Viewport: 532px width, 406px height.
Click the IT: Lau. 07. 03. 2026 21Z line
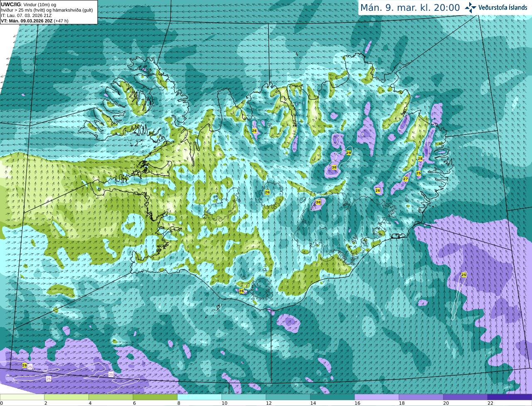(26, 15)
